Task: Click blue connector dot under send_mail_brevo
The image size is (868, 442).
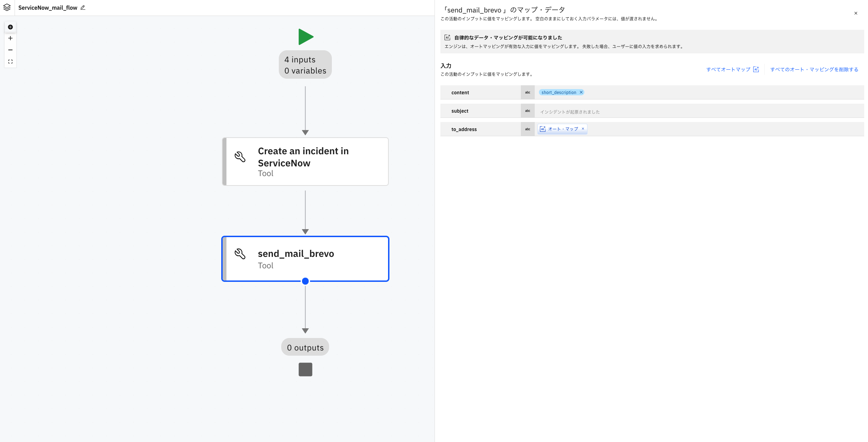Action: point(305,281)
